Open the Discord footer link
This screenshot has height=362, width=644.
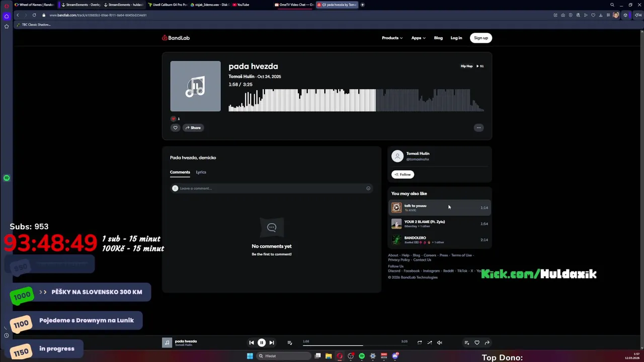394,271
